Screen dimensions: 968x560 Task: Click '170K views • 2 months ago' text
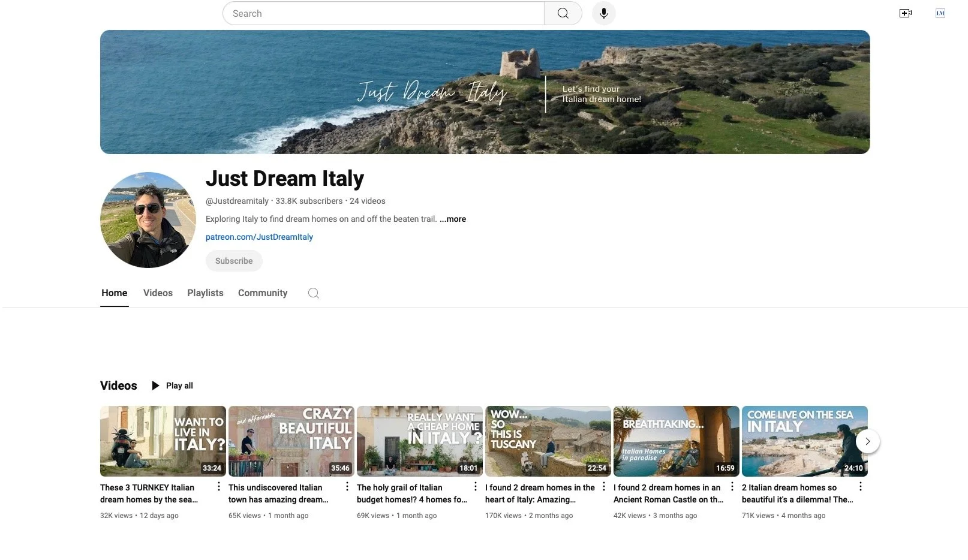pyautogui.click(x=529, y=516)
